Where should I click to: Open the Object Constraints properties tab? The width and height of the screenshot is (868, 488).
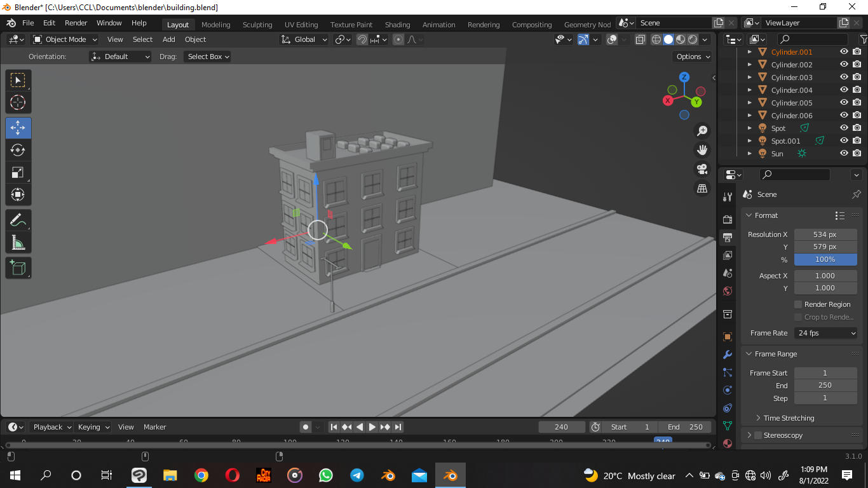coord(728,408)
